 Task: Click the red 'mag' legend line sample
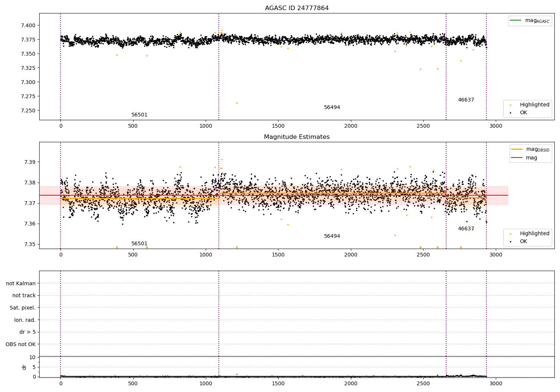[x=517, y=158]
